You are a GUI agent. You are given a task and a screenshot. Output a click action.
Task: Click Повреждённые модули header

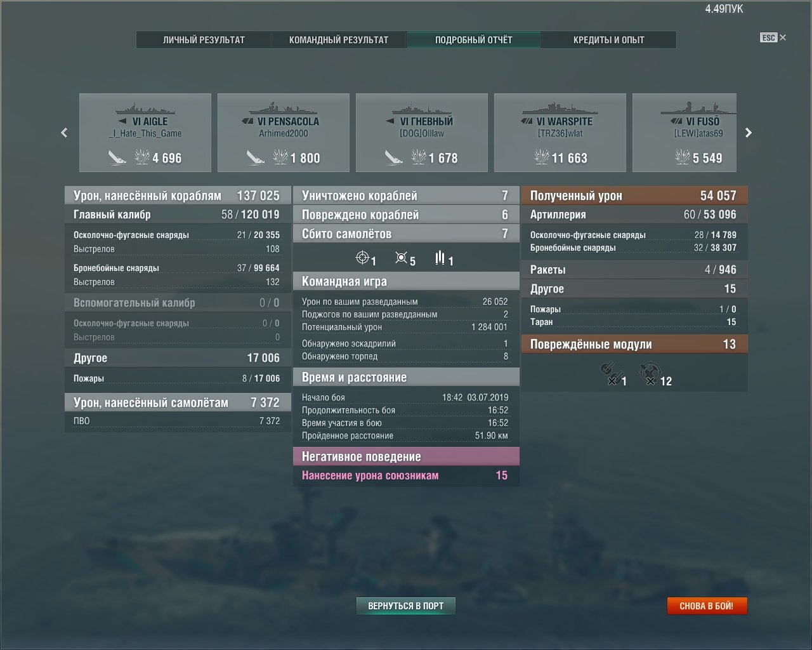[x=634, y=344]
